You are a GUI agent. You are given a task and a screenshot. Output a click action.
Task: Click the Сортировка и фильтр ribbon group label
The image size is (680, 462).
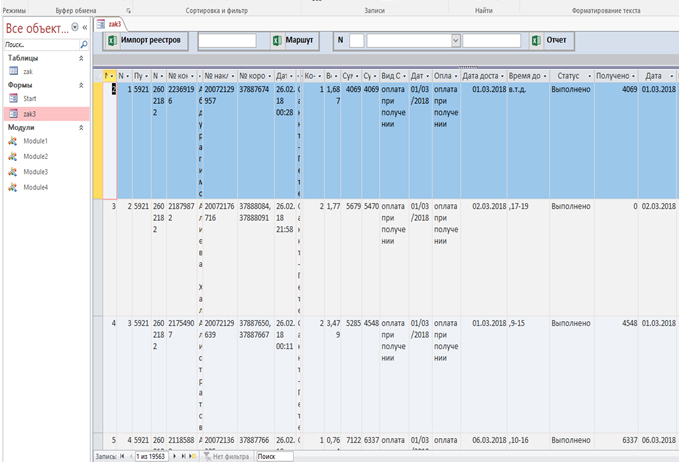[x=216, y=10]
